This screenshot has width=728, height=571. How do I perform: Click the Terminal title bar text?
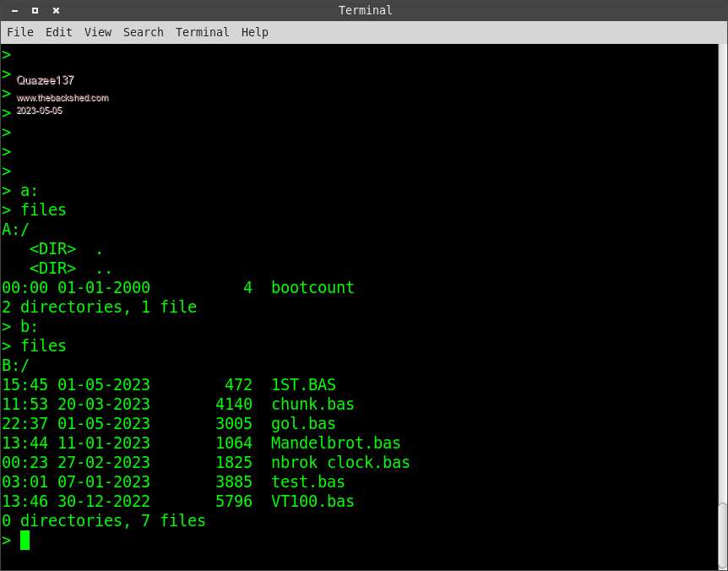(x=365, y=10)
